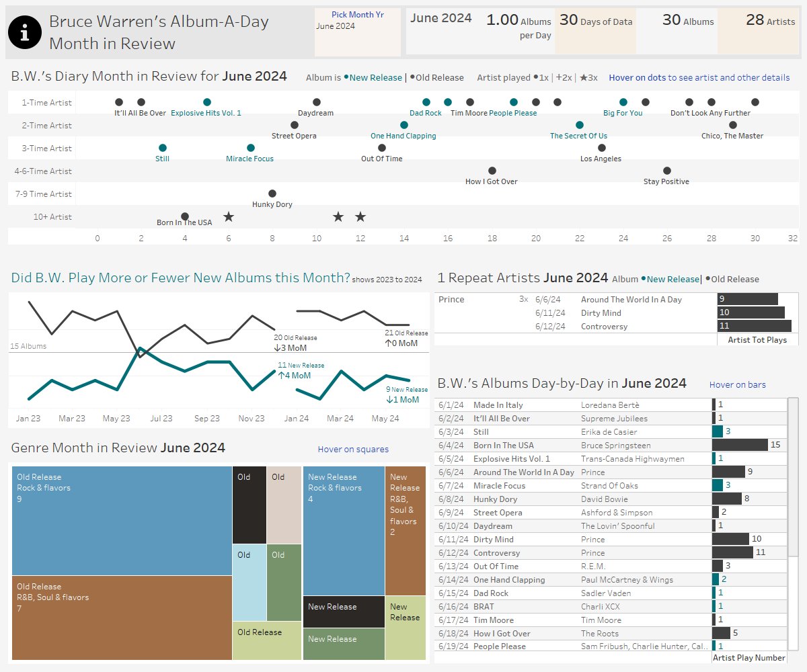Image resolution: width=807 pixels, height=672 pixels.
Task: Select the blue Old Release Rock & flavors square
Action: click(x=122, y=521)
